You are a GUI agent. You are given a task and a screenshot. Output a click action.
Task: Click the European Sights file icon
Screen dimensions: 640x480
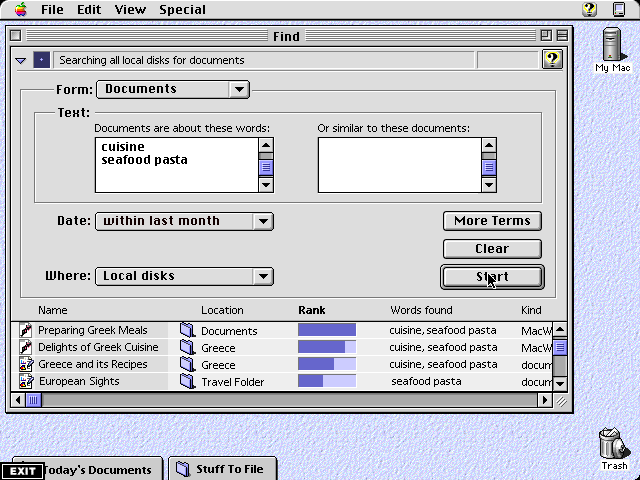pos(27,381)
